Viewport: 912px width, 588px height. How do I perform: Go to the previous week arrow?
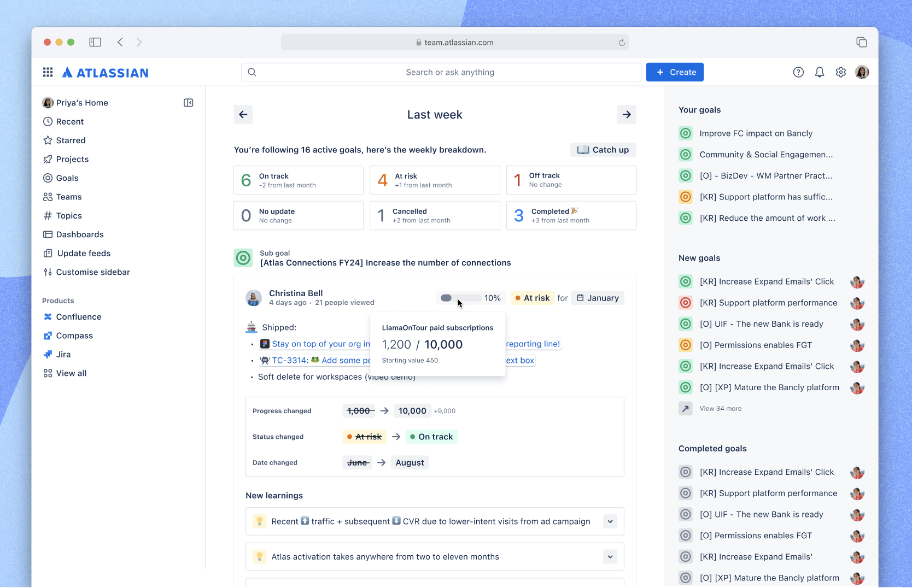(243, 115)
